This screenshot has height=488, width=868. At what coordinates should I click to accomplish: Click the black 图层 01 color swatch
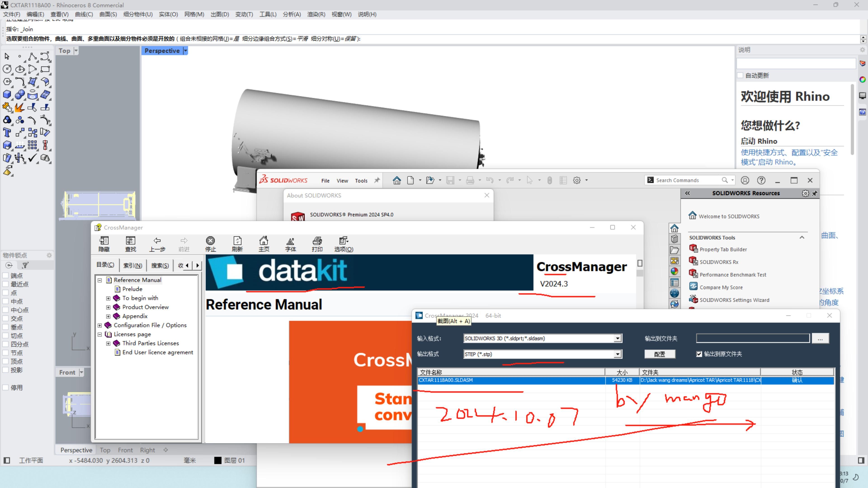pyautogui.click(x=218, y=460)
